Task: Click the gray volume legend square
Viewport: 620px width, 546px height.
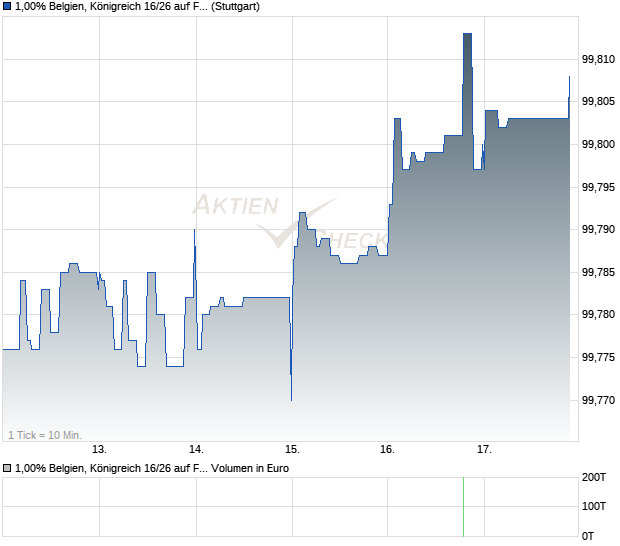Action: coord(7,469)
